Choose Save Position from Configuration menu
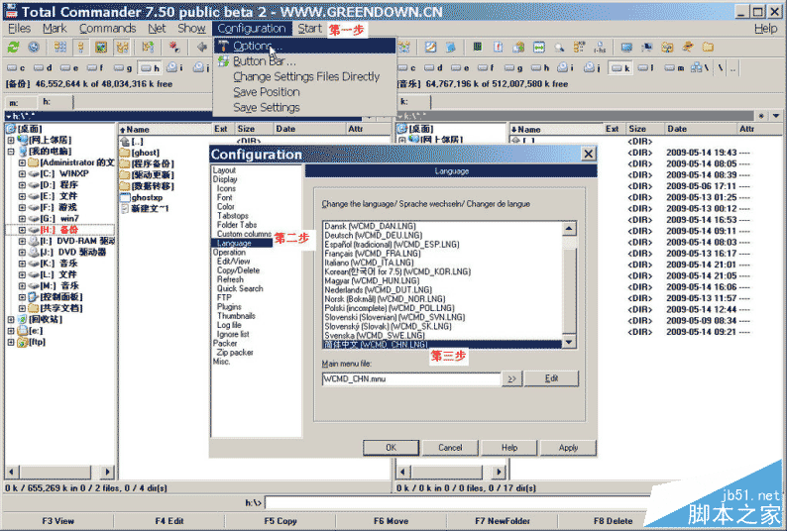The image size is (787, 532). [x=266, y=91]
